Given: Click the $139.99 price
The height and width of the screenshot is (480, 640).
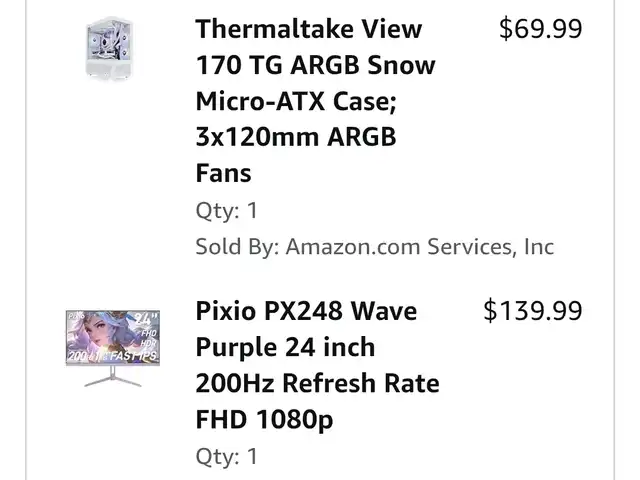Looking at the screenshot, I should pyautogui.click(x=532, y=311).
